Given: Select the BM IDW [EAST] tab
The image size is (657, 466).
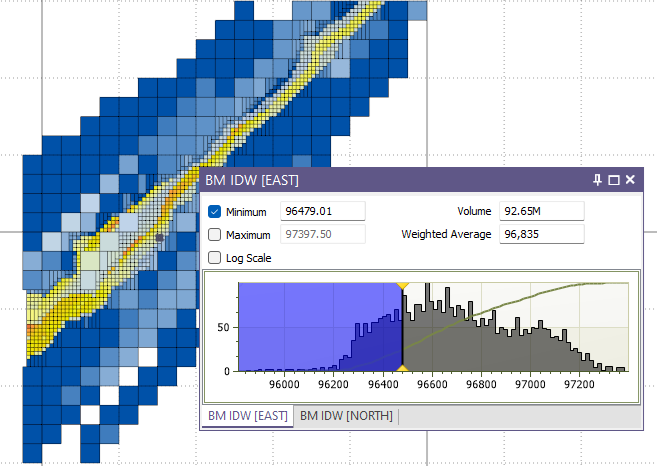Looking at the screenshot, I should [248, 416].
